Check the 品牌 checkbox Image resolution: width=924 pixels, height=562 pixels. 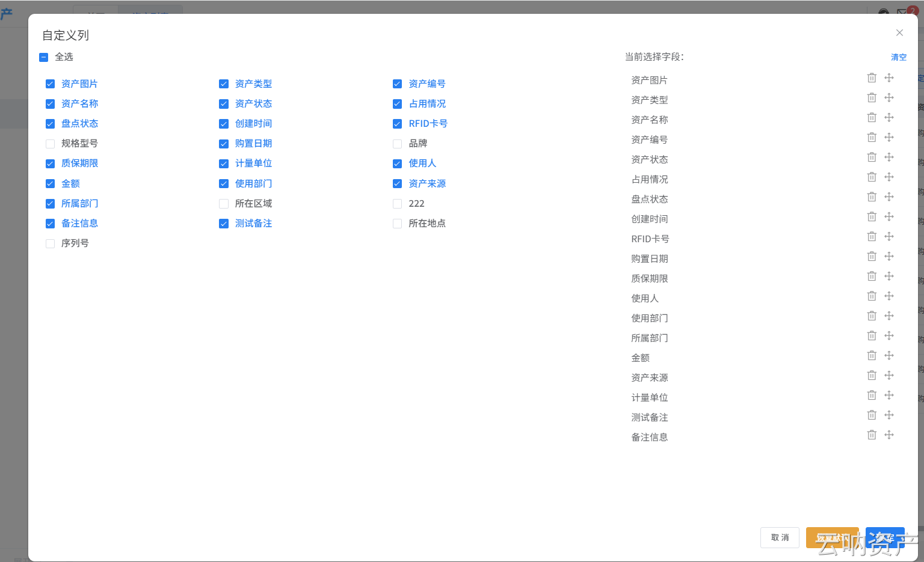tap(397, 144)
